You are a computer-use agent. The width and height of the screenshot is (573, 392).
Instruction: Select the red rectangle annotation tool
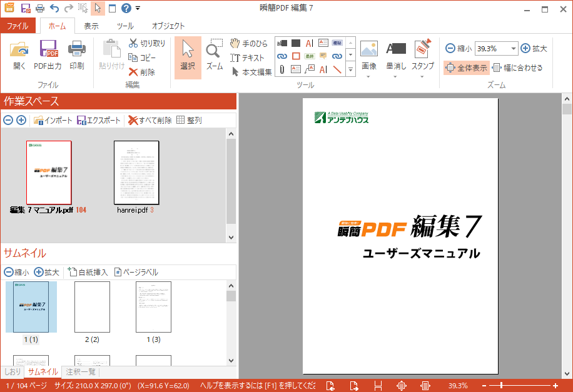click(296, 56)
